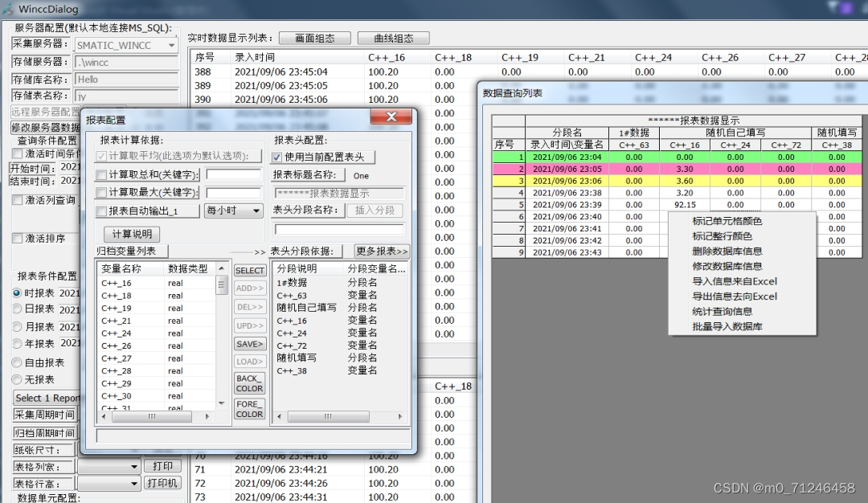Click the DEL>> button
The image size is (868, 503).
pyautogui.click(x=250, y=307)
